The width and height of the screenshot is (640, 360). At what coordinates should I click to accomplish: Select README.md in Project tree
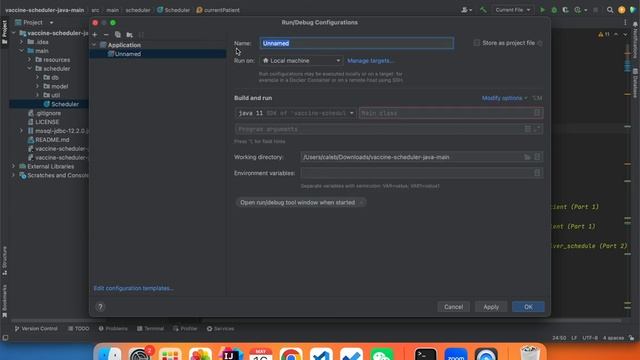tap(49, 140)
